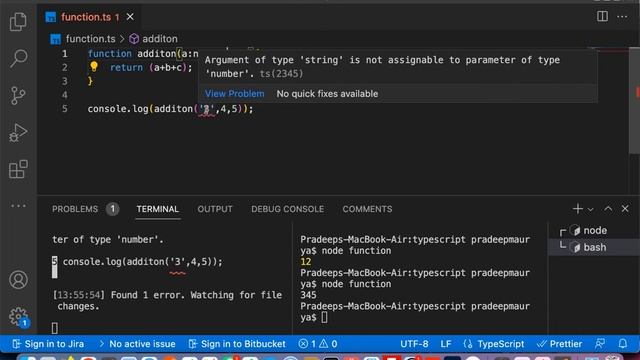Screen dimensions: 640x360
Task: Change file encoding UTF-8 in status bar
Action: [x=414, y=344]
